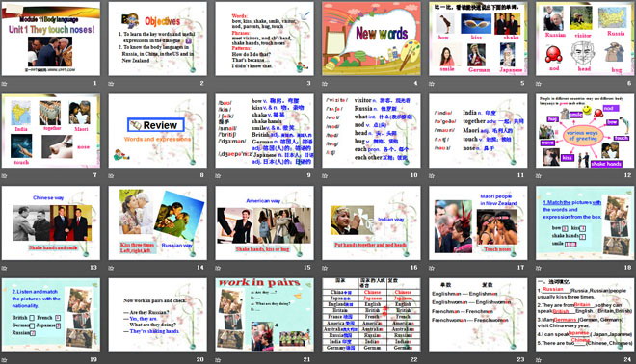The width and height of the screenshot is (636, 364).
Task: Select the Maori people in New Zealand slide
Action: pyautogui.click(x=478, y=223)
